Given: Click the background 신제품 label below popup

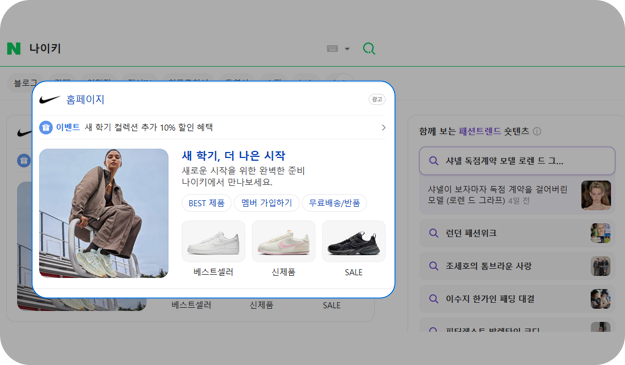Looking at the screenshot, I should pos(261,305).
